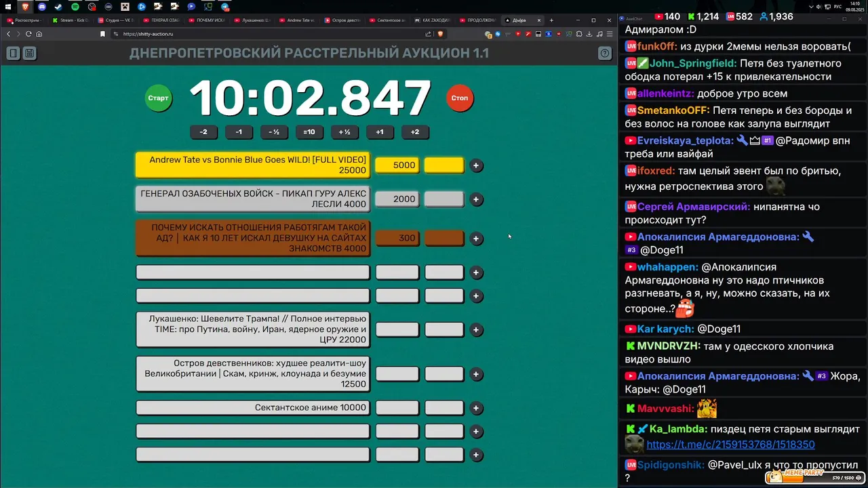Open Spotify from the taskbar
The height and width of the screenshot is (488, 868).
[75, 7]
